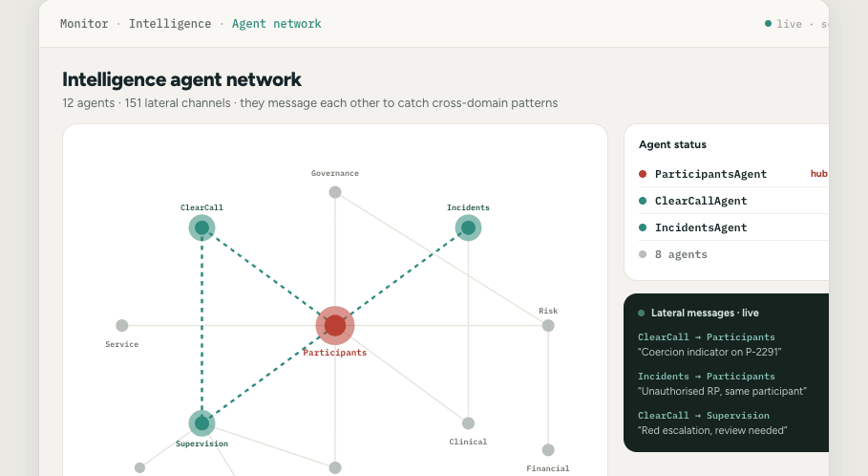Screen dimensions: 868x476
Task: Click the Participants label under hub node
Action: (335, 353)
